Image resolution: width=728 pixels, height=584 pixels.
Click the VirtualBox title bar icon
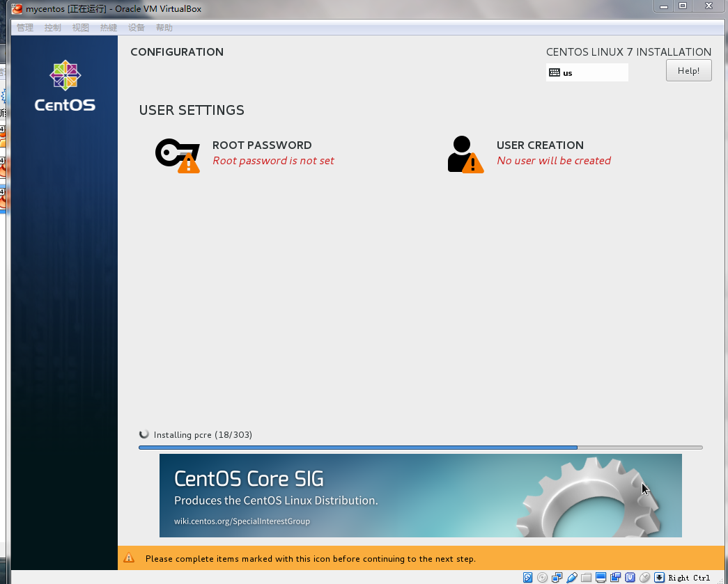point(17,9)
